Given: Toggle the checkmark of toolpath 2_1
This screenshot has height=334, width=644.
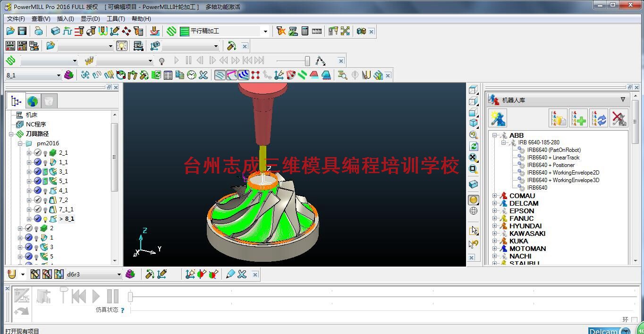Looking at the screenshot, I should tap(38, 153).
